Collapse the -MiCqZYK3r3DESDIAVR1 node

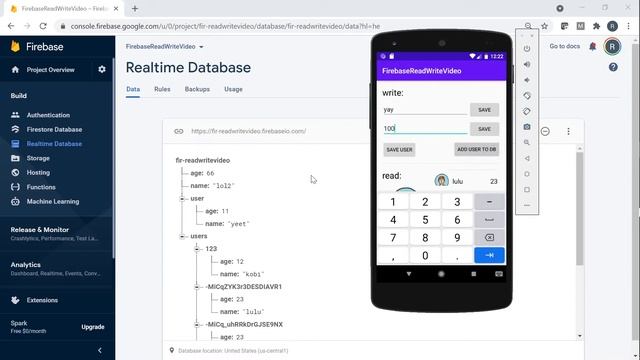pos(197,287)
